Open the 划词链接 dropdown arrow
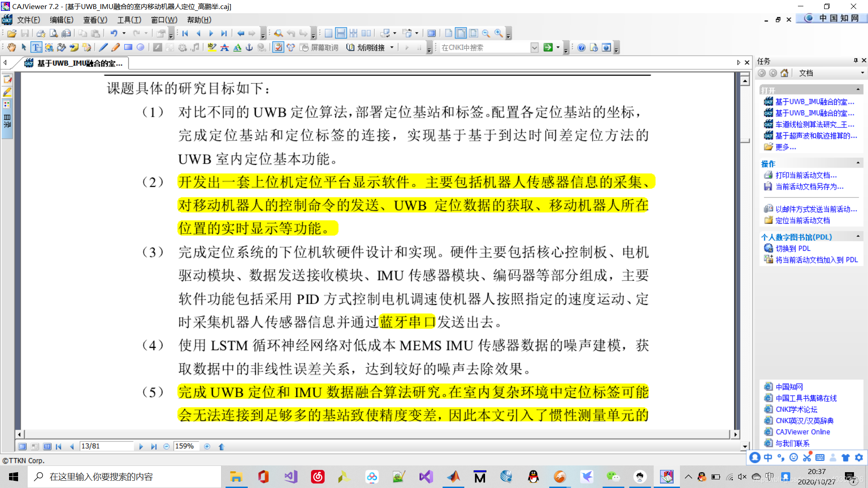 point(392,47)
